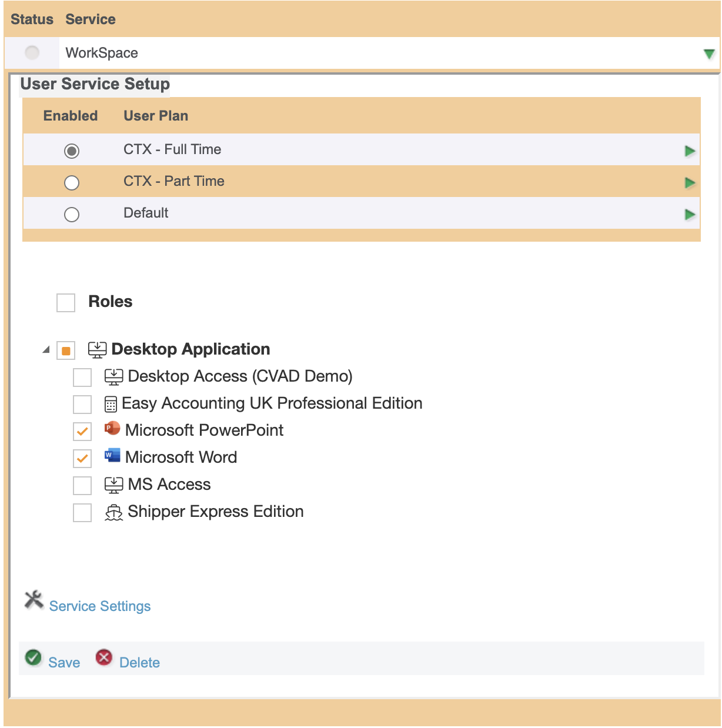Click the Delete link
Screen dimensions: 722x728
139,663
